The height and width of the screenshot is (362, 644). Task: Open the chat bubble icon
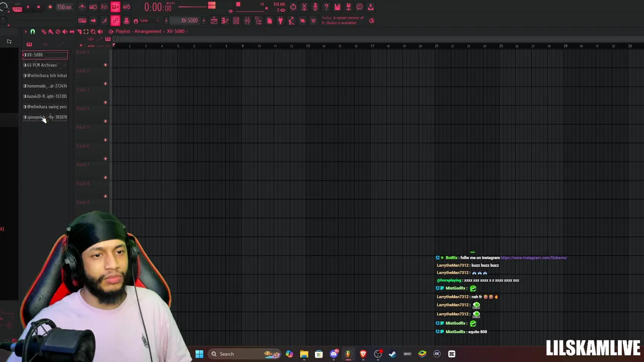(359, 7)
